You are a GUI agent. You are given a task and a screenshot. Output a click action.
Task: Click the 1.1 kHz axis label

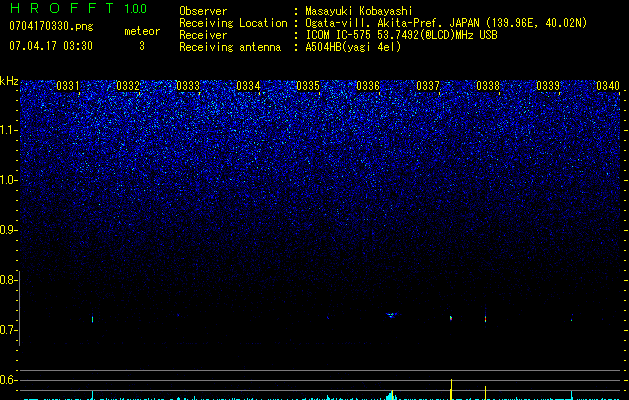click(x=8, y=130)
